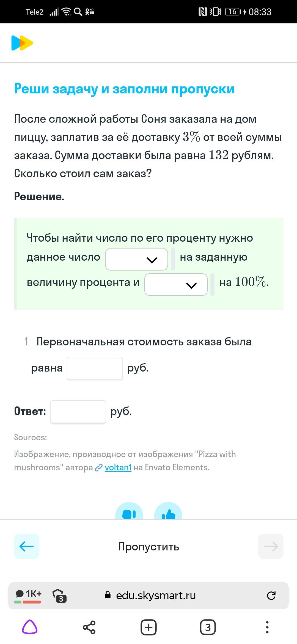Open the 1K+ comments indicator
297x644 pixels.
[x=28, y=596]
